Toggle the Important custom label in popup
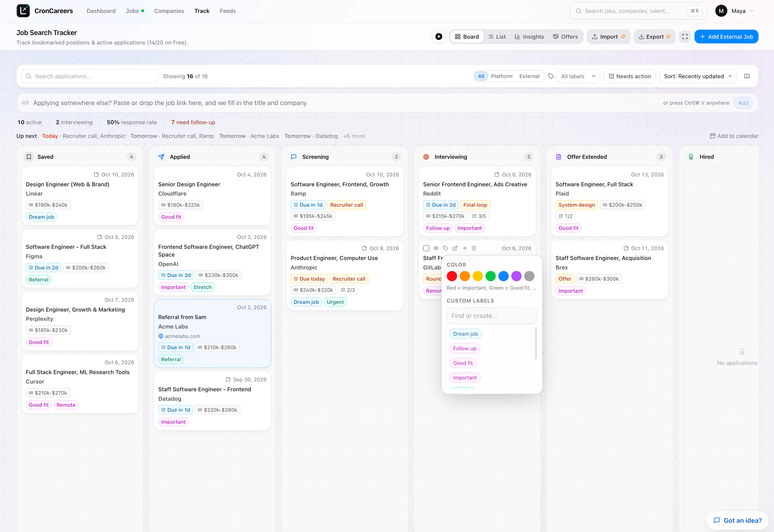 coord(465,378)
